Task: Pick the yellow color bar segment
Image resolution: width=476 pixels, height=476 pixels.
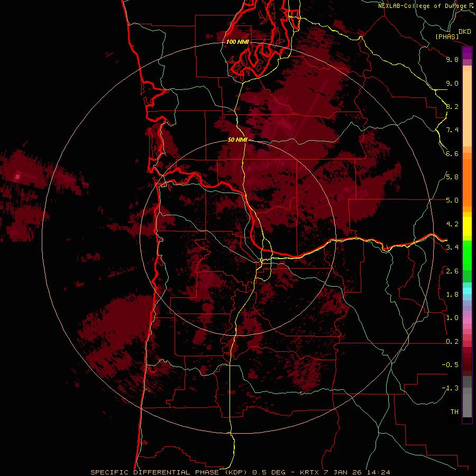Action: click(467, 226)
